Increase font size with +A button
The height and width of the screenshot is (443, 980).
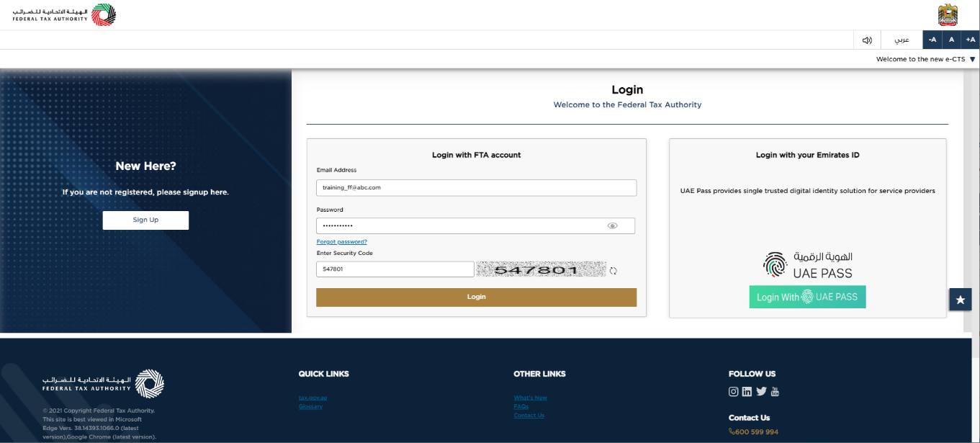tap(970, 40)
